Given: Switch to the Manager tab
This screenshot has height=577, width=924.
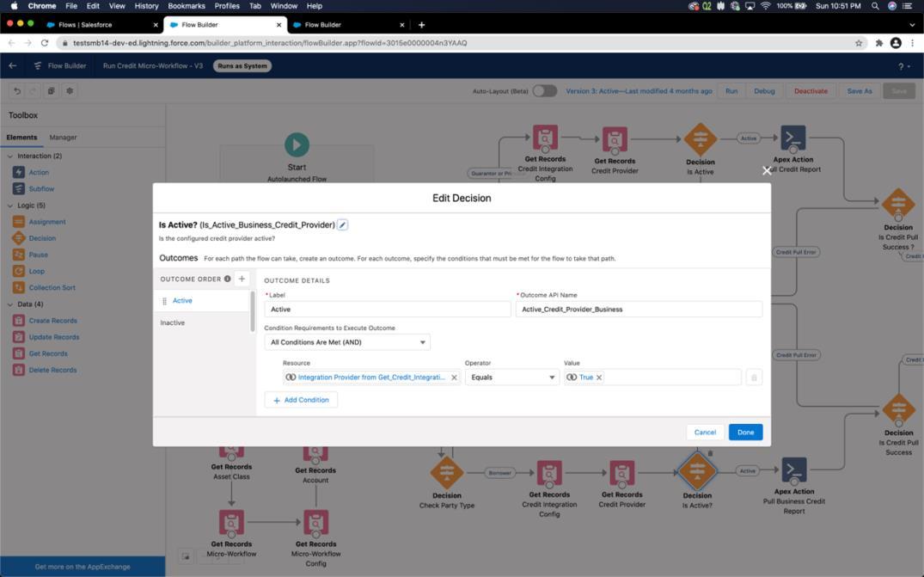Looking at the screenshot, I should pos(63,138).
